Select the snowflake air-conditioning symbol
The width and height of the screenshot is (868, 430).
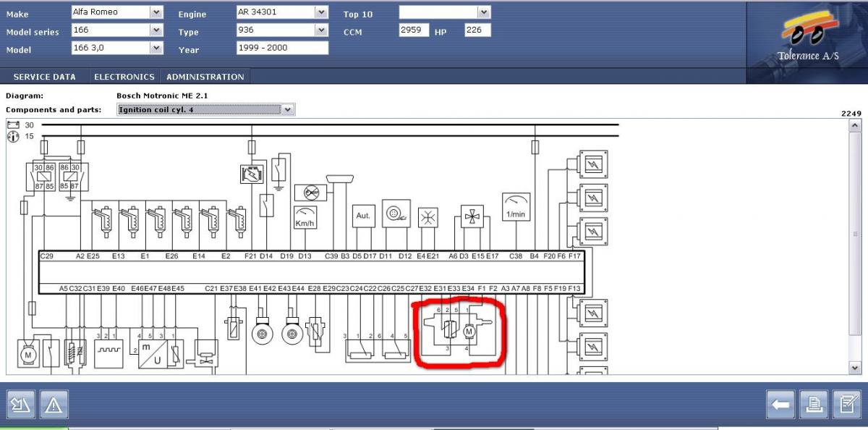[x=428, y=216]
